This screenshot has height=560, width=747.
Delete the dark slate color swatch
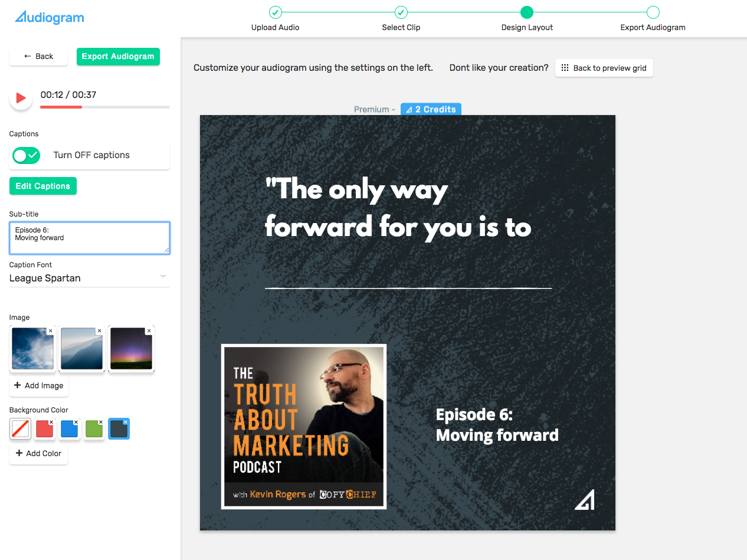click(x=126, y=423)
